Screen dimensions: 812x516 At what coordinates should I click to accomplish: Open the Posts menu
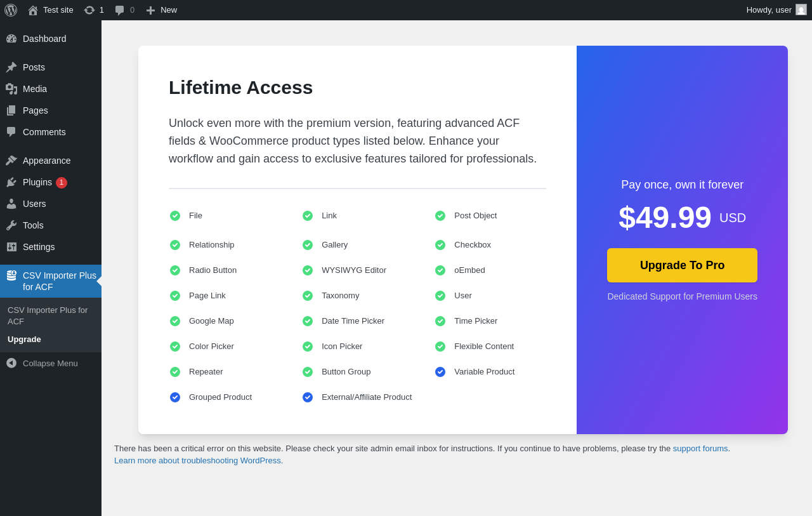pos(51,67)
